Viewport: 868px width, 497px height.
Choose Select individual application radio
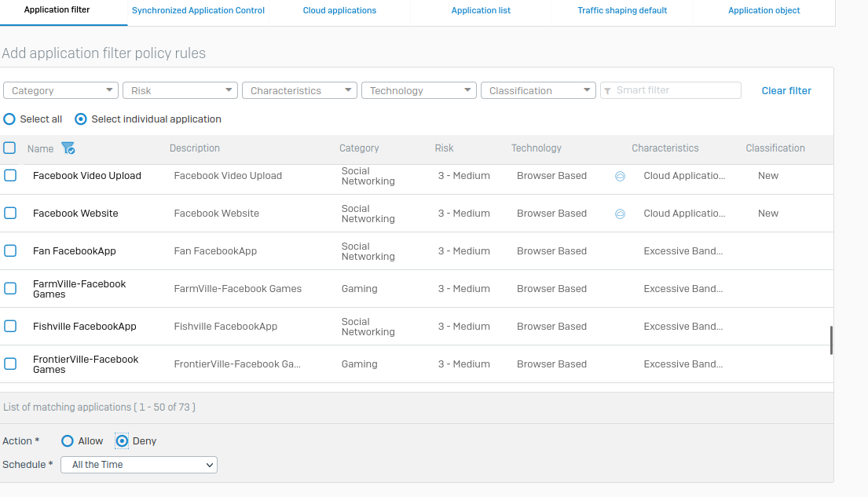[x=81, y=119]
